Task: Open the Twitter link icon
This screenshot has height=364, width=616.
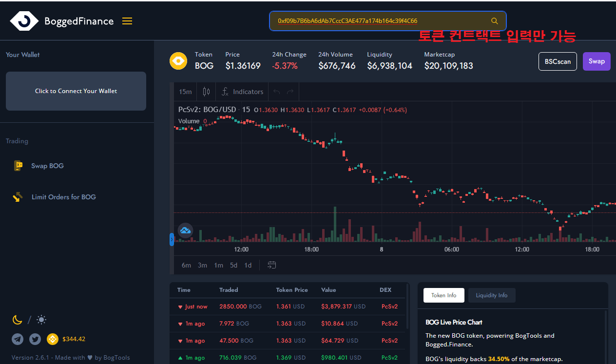Action: click(35, 339)
